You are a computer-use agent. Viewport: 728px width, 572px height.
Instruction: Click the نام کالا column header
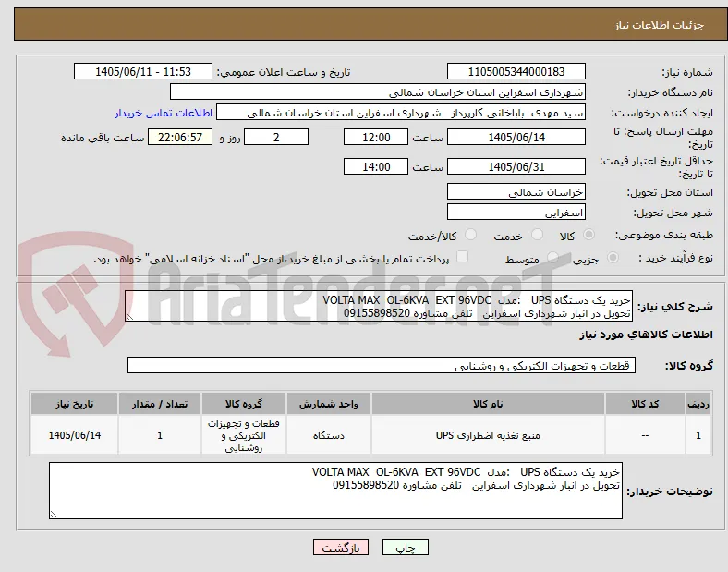click(x=488, y=404)
